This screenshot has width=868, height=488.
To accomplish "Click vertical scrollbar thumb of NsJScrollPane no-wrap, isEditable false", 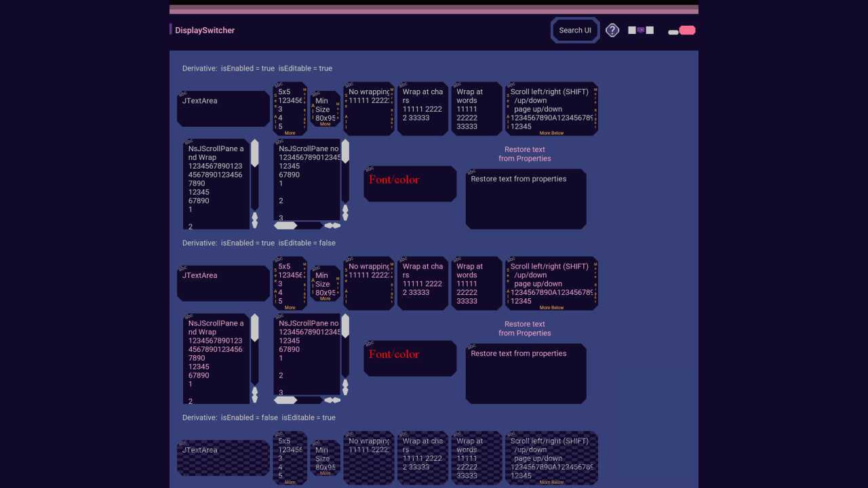I will click(345, 326).
